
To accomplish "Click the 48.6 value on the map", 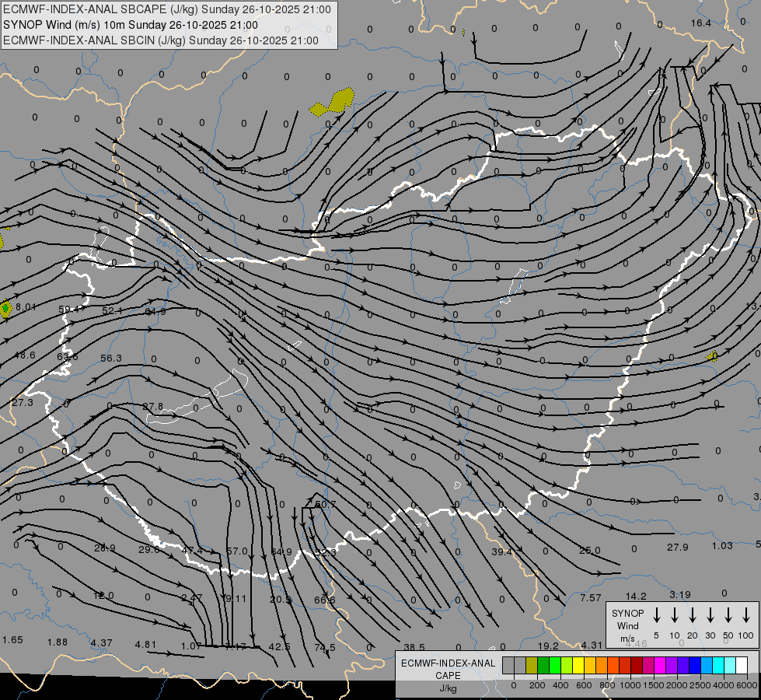I will coord(25,355).
